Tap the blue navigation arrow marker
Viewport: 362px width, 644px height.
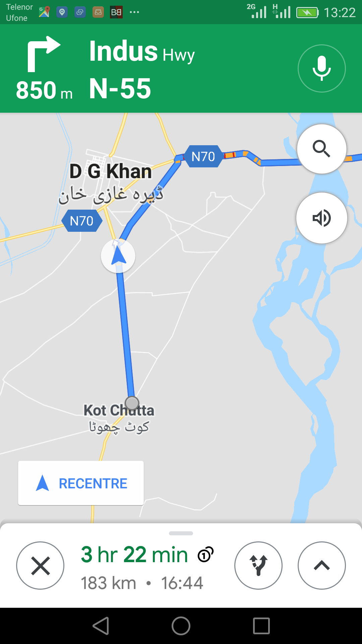[x=118, y=256]
